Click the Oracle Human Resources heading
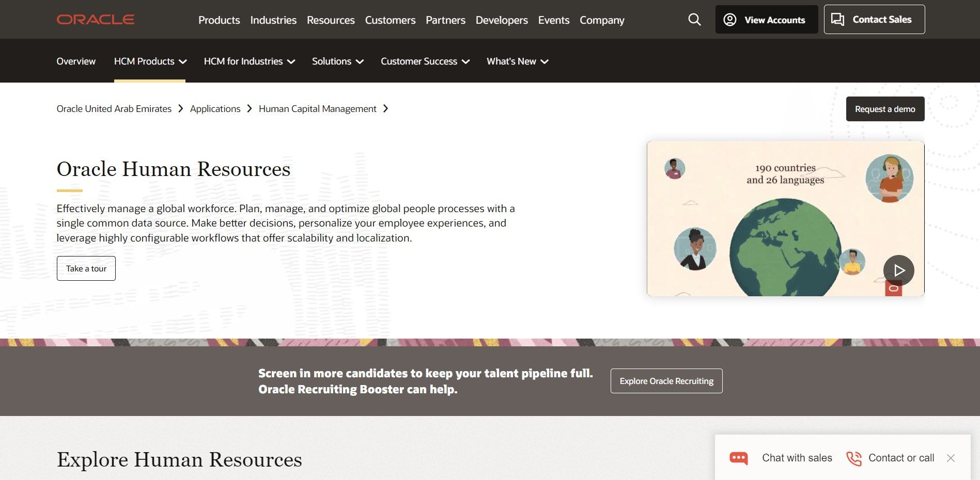Image resolution: width=980 pixels, height=480 pixels. point(174,169)
